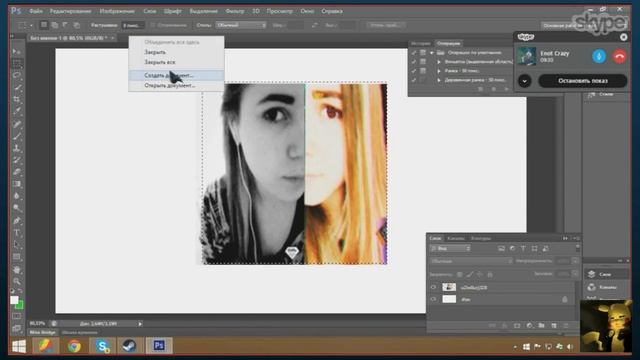Open the layer blend mode dropdown
Image resolution: width=640 pixels, height=360 pixels.
(x=471, y=261)
